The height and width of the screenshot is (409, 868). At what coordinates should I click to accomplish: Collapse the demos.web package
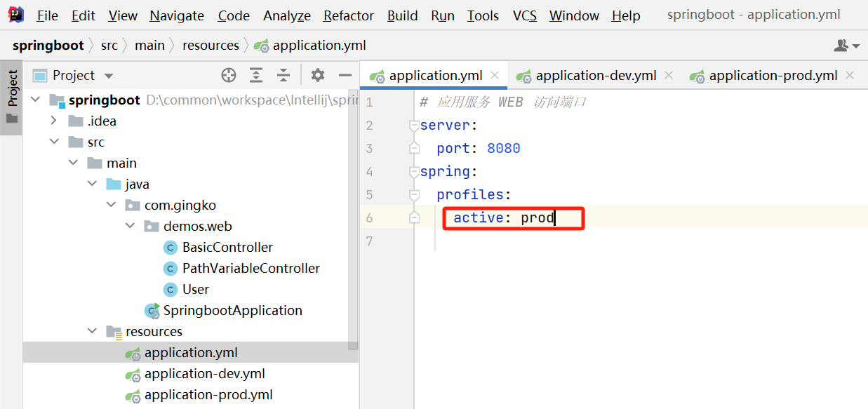[x=130, y=227]
